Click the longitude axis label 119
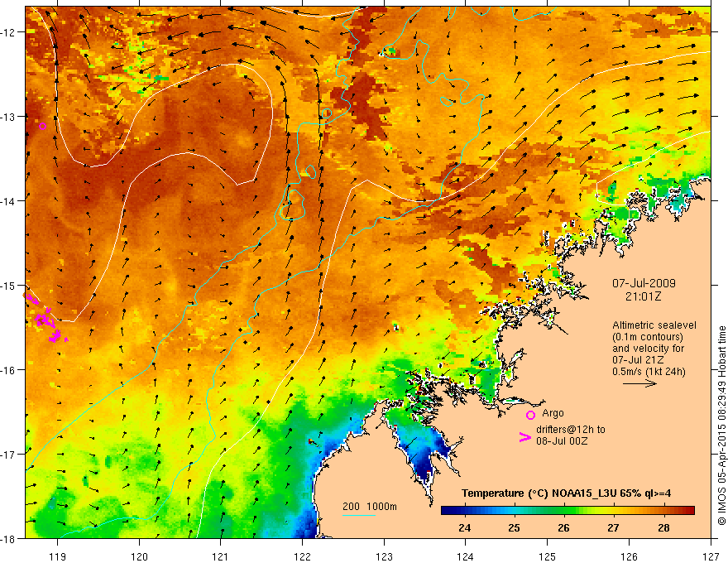This screenshot has height=563, width=728. click(x=58, y=556)
